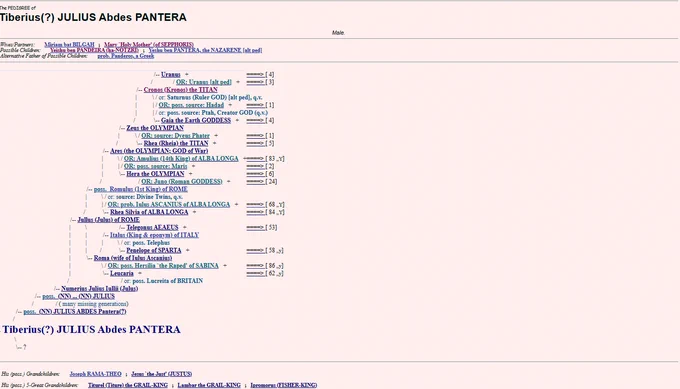This screenshot has height=389, width=680.
Task: Open Uranus ancestor link
Action: click(170, 75)
